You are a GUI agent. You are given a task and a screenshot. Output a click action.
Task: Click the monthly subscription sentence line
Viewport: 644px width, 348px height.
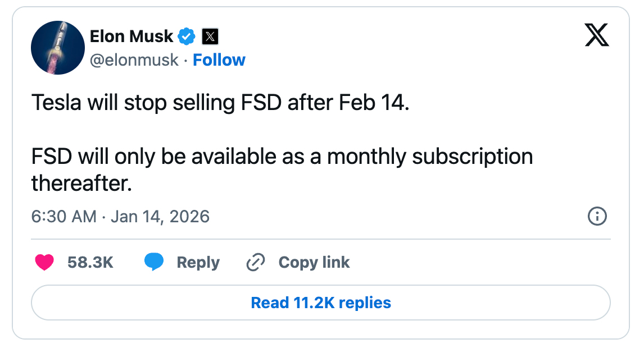[x=282, y=157]
